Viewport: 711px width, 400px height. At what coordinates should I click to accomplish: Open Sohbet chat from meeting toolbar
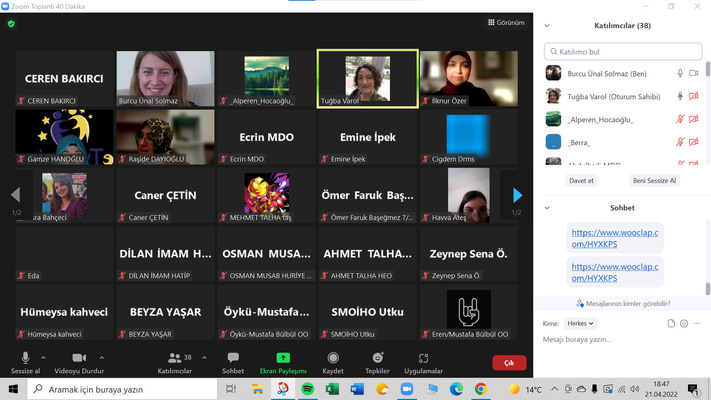point(233,363)
